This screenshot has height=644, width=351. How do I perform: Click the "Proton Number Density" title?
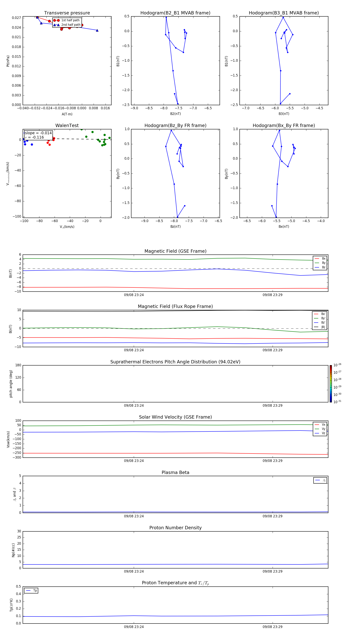click(175, 528)
